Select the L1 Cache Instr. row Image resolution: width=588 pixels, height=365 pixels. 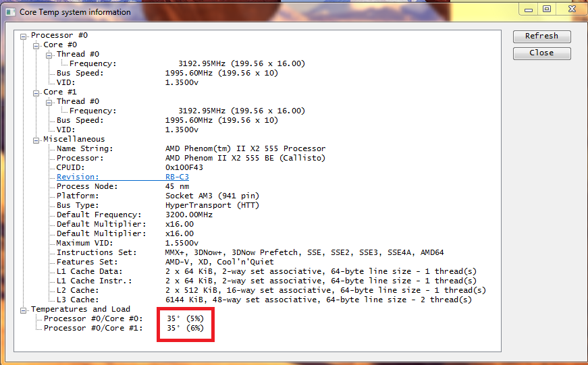tap(266, 281)
